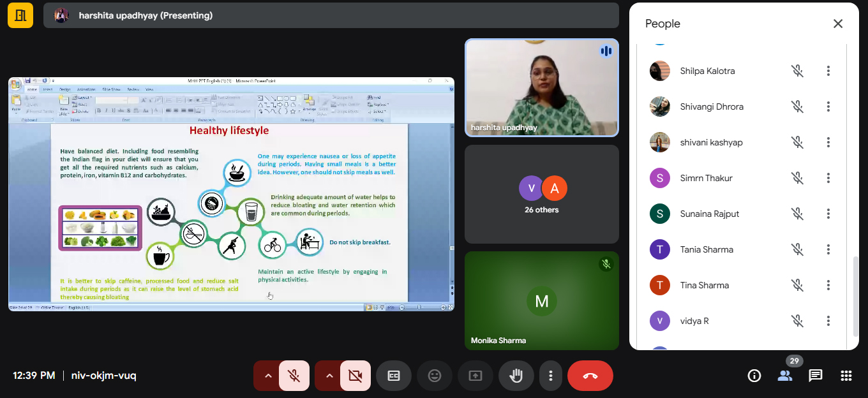
Task: Open the meeting details info icon
Action: pos(754,376)
